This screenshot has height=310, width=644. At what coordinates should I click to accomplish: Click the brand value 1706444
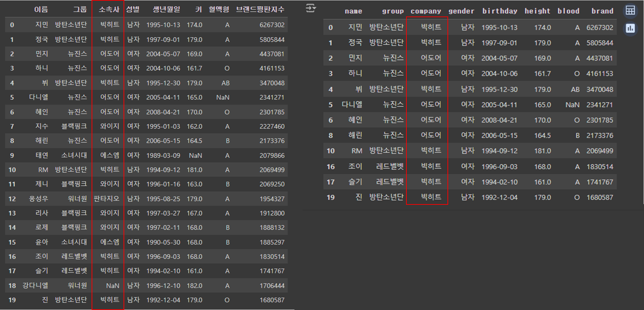pos(272,286)
